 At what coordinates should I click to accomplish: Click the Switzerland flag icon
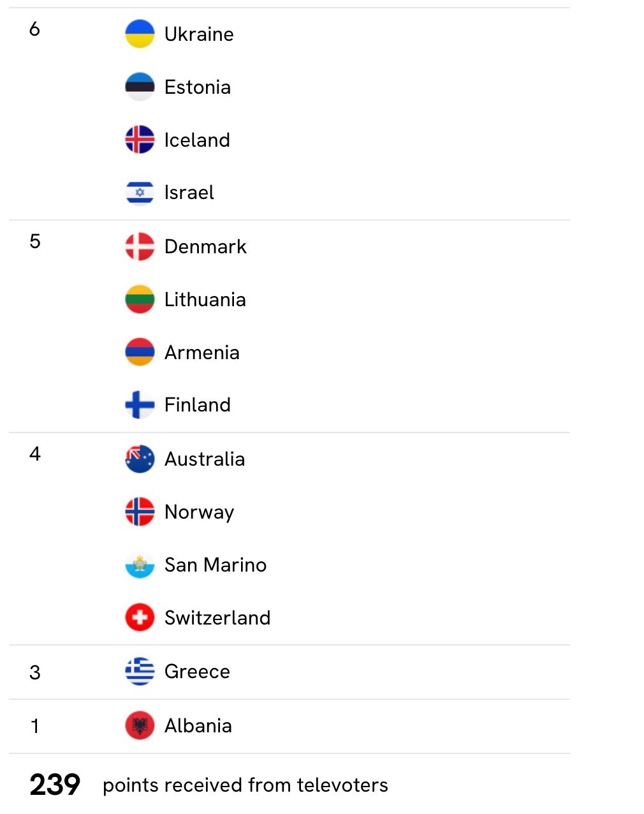(x=140, y=618)
